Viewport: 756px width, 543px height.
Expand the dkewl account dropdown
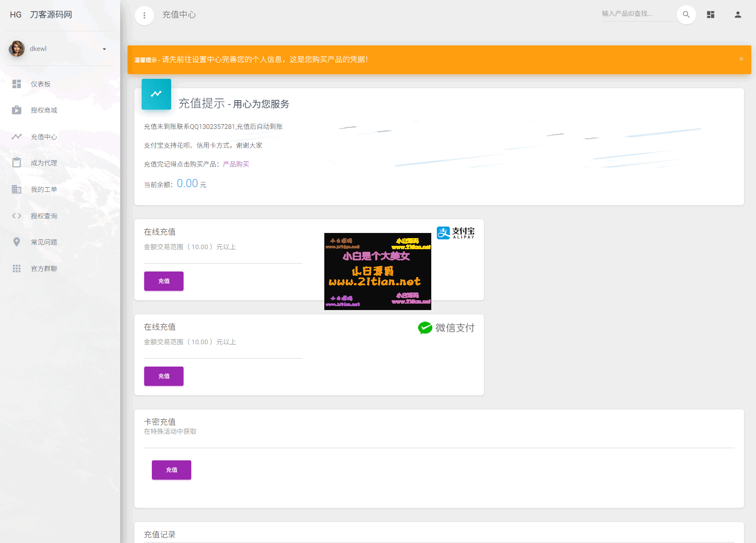coord(104,49)
